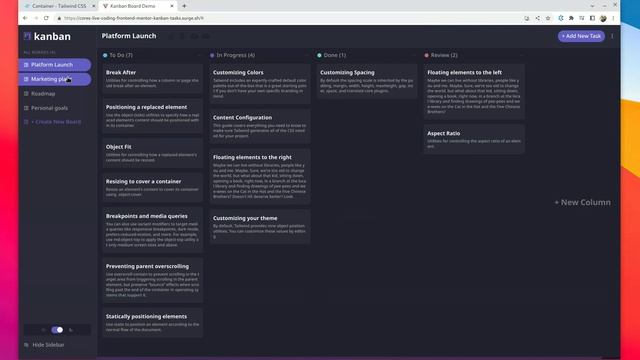Open Floating elements to the right card
640x360 pixels.
pos(260,177)
